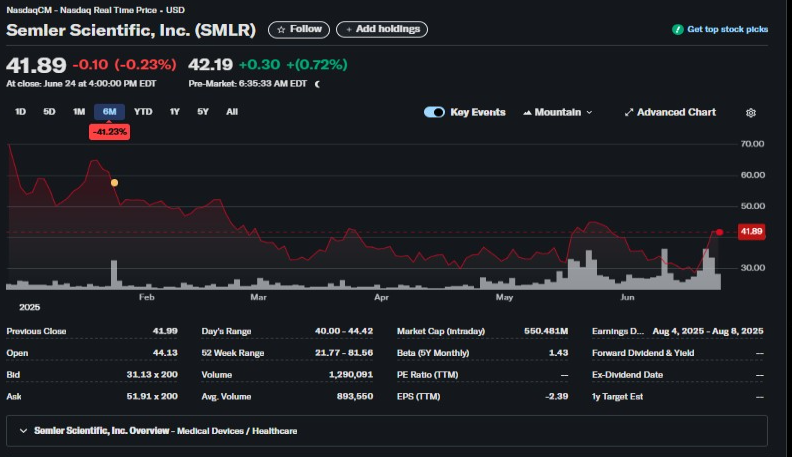Click the Beta (5Y Monthly) value 1.43

(x=559, y=353)
